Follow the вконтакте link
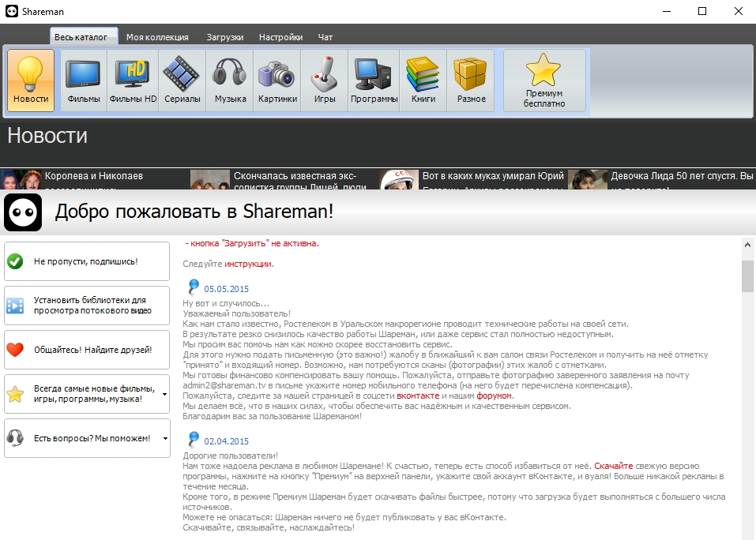The width and height of the screenshot is (756, 540). [418, 396]
